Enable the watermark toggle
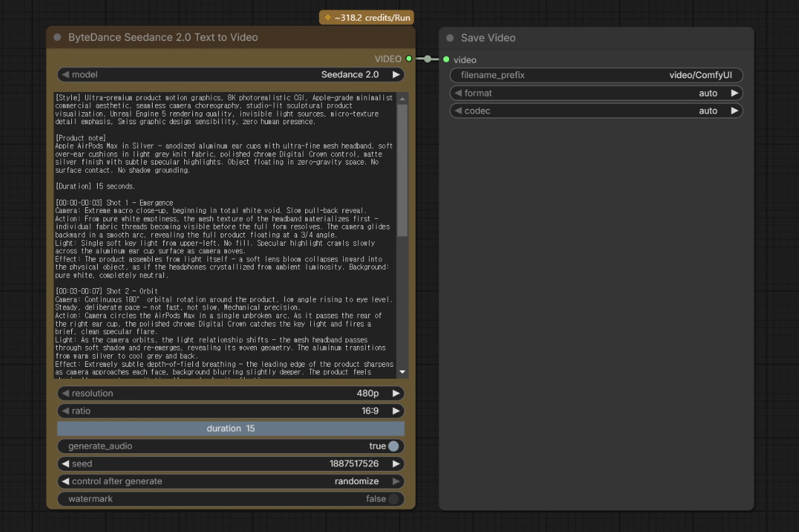Image resolution: width=799 pixels, height=532 pixels. click(x=394, y=499)
